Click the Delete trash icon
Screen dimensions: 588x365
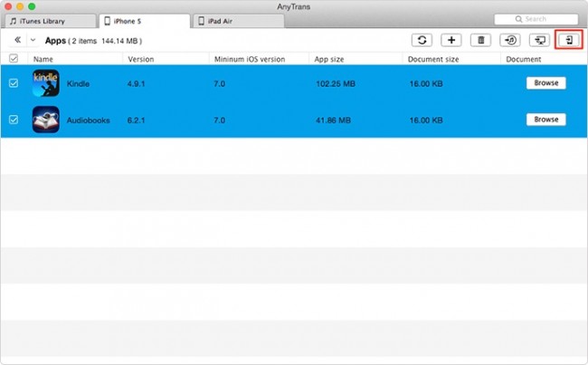[x=480, y=40]
